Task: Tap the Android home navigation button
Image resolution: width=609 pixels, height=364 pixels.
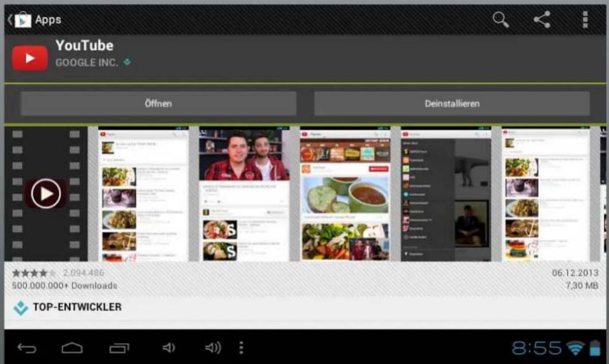Action: point(72,348)
